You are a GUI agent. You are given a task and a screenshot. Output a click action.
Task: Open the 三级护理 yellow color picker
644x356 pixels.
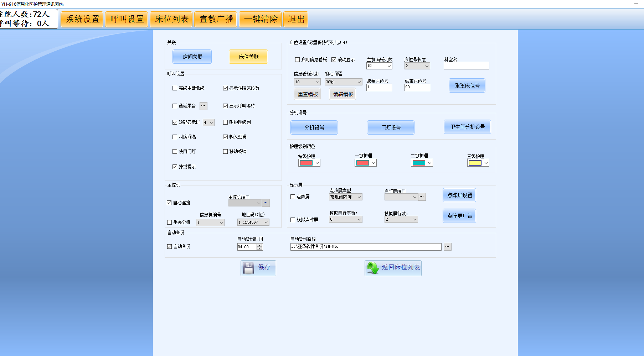(x=478, y=163)
